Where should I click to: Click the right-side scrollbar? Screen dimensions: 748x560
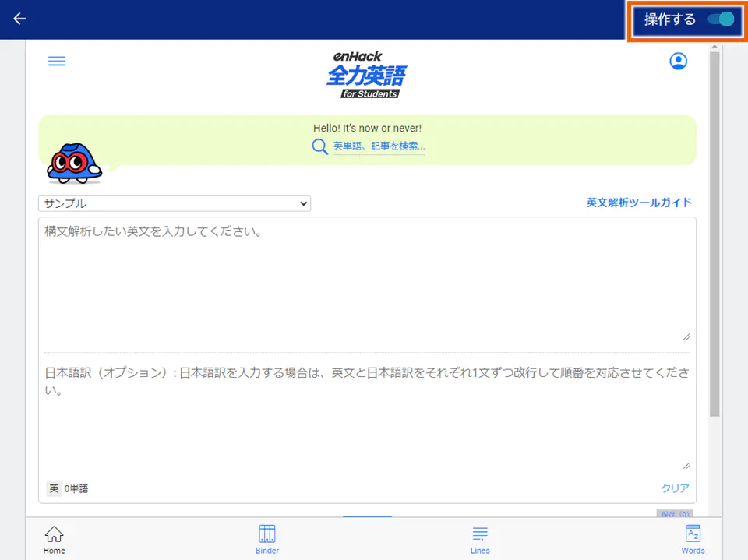(714, 273)
